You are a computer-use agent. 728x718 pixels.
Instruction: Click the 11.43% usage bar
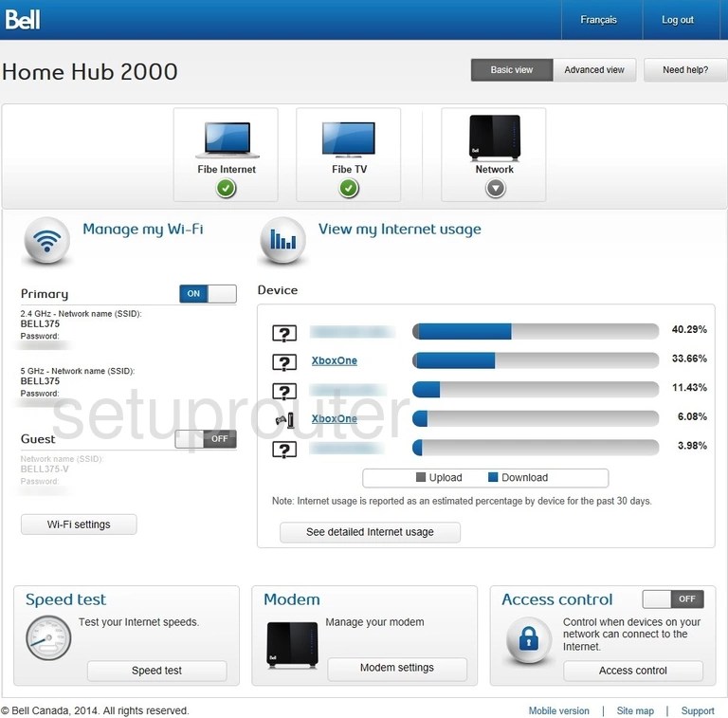(536, 389)
